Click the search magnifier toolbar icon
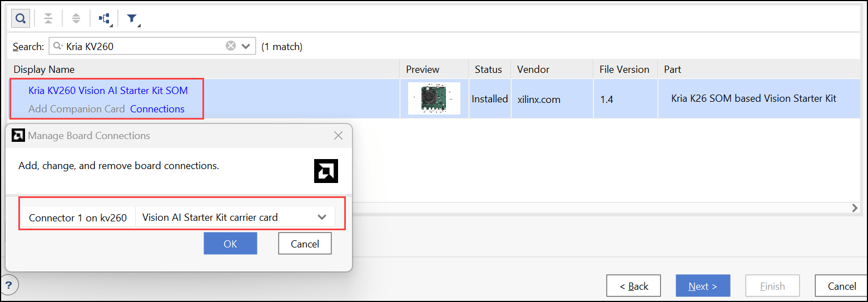 click(21, 18)
